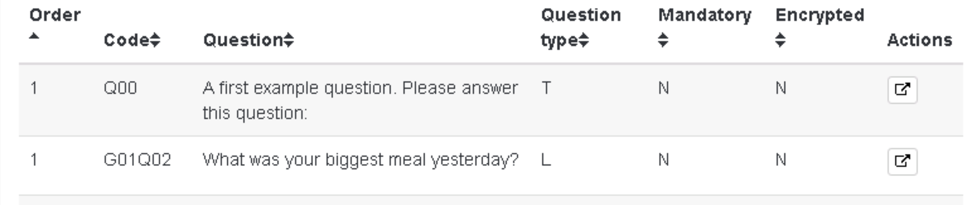The height and width of the screenshot is (205, 980).
Task: Select the Q00 code cell
Action: [x=120, y=88]
